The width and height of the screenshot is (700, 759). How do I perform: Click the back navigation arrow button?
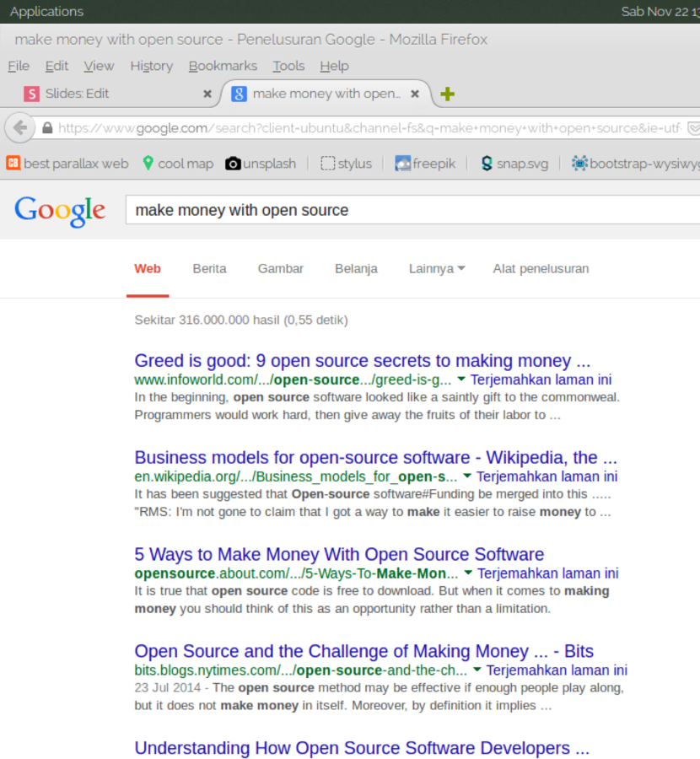(20, 128)
